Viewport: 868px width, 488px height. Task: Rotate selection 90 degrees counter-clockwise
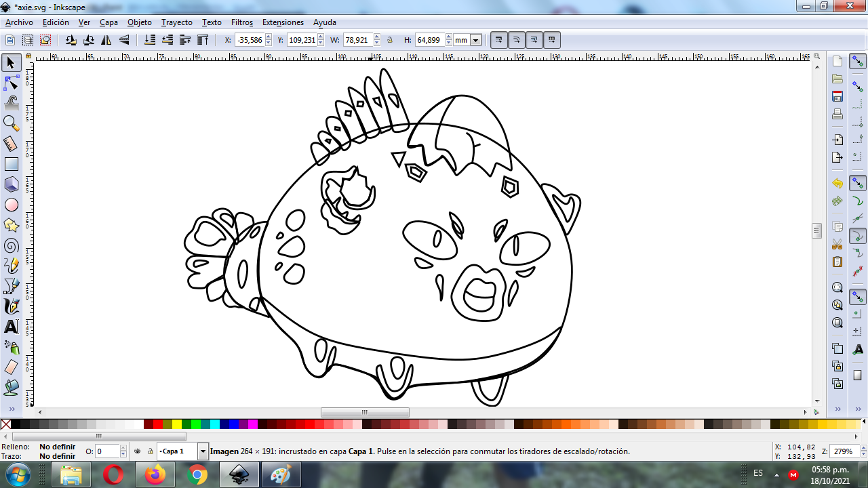click(71, 40)
